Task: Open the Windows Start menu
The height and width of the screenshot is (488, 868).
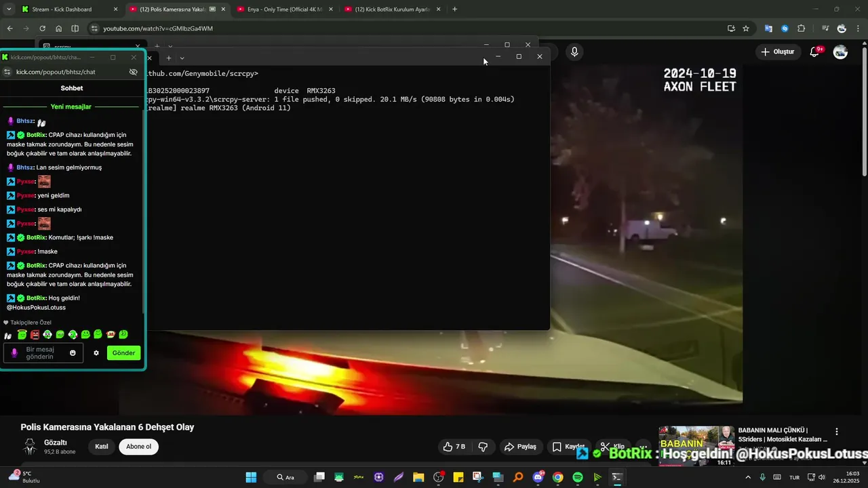Action: [x=251, y=477]
